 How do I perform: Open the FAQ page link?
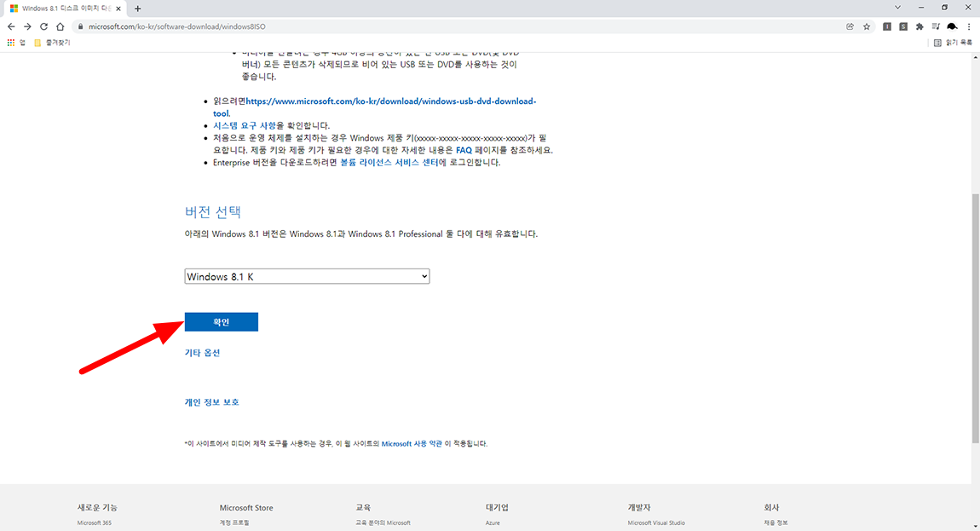point(464,150)
